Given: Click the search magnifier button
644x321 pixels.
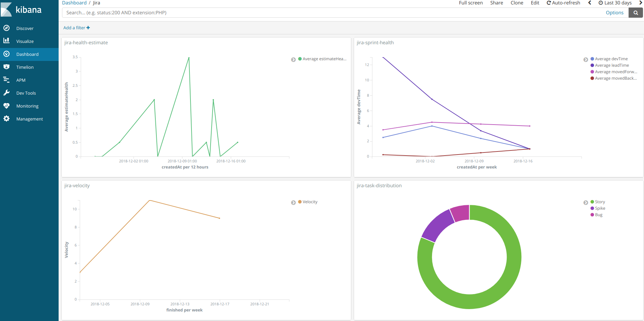Looking at the screenshot, I should coord(636,13).
